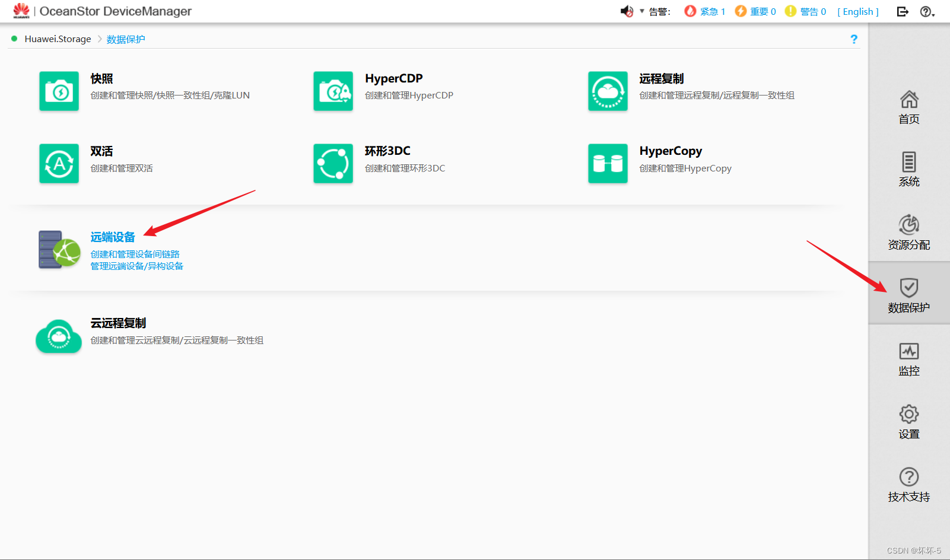
Task: Go to 首页 home in sidebar
Action: pyautogui.click(x=909, y=107)
